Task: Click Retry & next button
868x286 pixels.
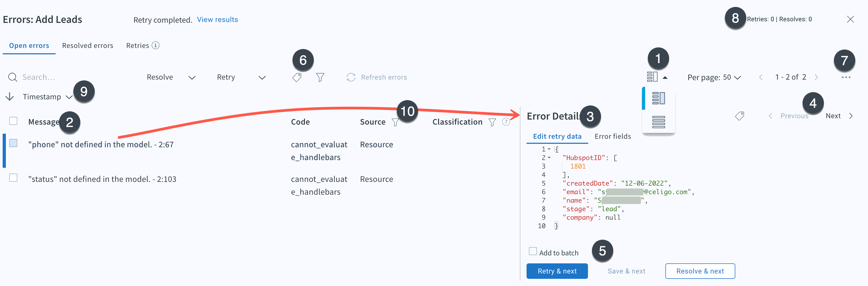Action: click(x=557, y=271)
